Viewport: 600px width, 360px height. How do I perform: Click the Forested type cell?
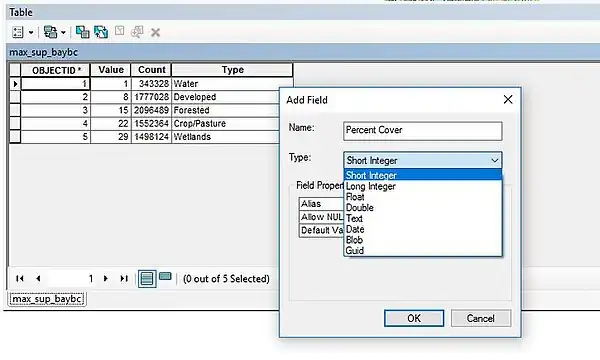[226, 110]
